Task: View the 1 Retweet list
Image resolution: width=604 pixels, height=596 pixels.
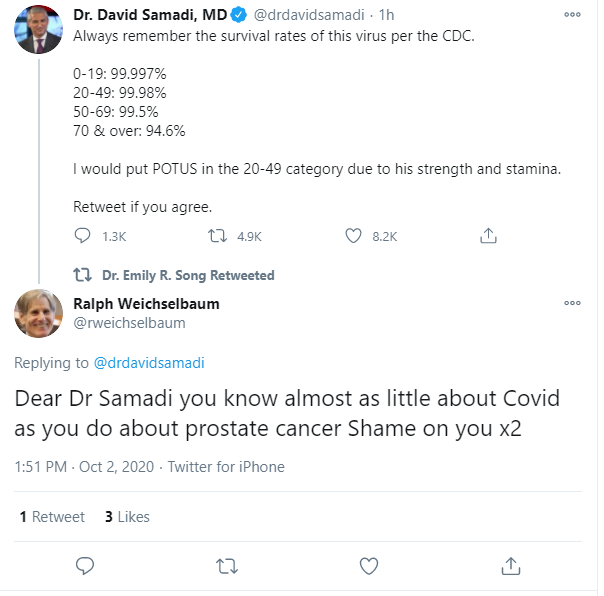Action: (x=52, y=517)
